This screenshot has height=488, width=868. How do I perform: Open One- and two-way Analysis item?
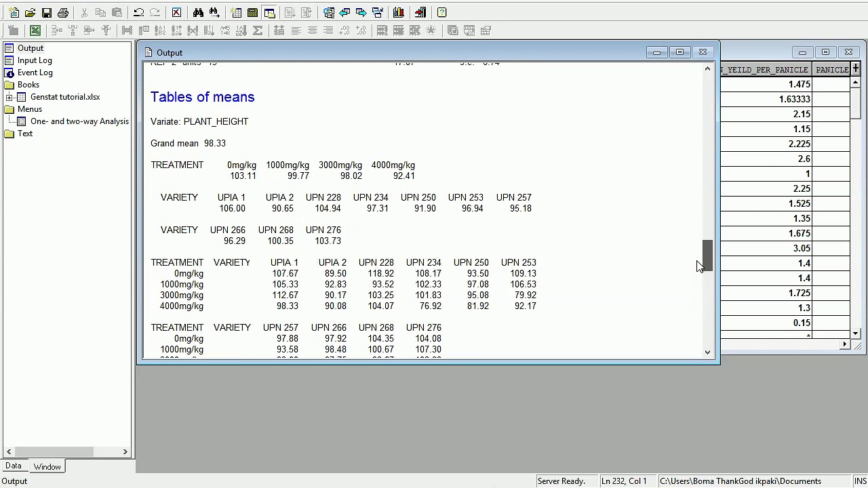click(x=79, y=121)
